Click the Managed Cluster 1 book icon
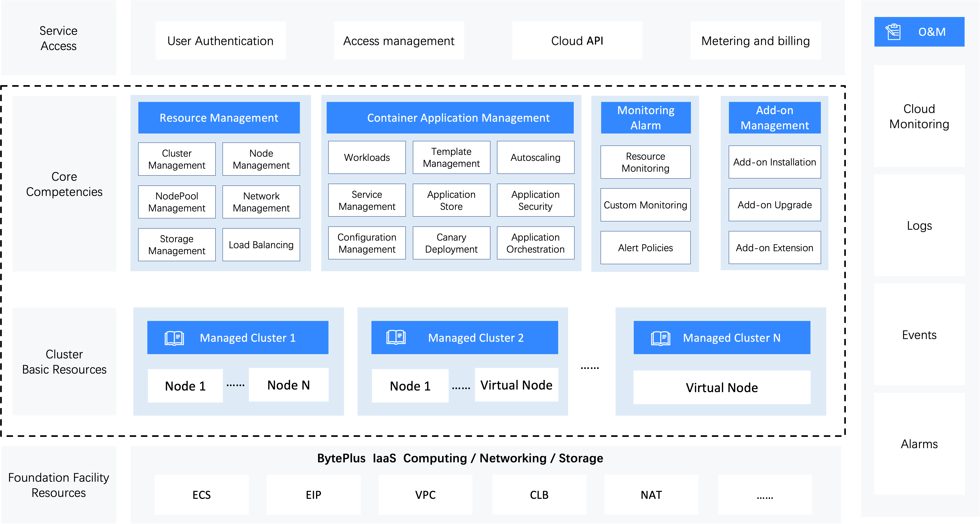 pyautogui.click(x=174, y=338)
